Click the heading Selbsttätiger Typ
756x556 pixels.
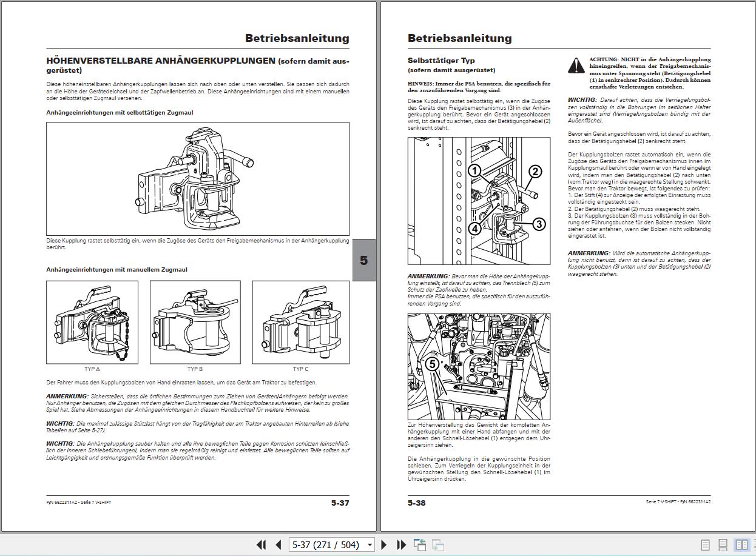pyautogui.click(x=441, y=61)
